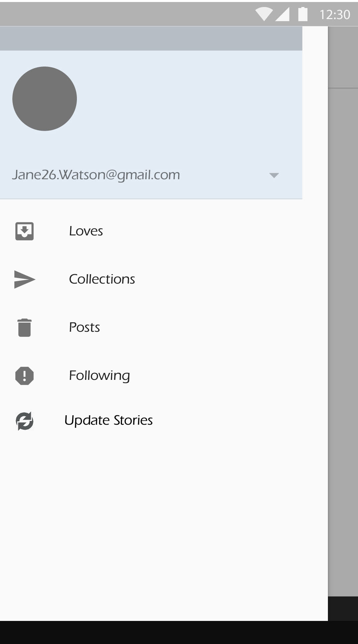Image resolution: width=358 pixels, height=644 pixels.
Task: Go to the Posts menu item
Action: click(x=84, y=327)
